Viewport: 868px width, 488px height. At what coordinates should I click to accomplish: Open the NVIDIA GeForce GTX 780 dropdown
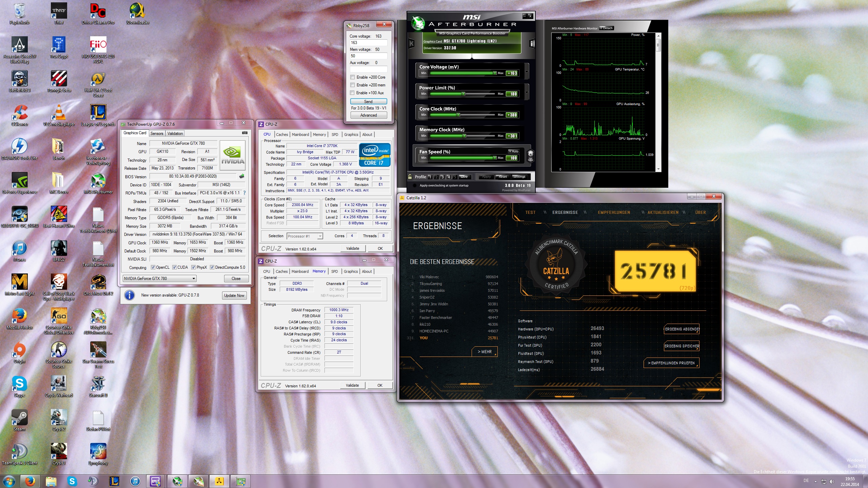(x=159, y=279)
